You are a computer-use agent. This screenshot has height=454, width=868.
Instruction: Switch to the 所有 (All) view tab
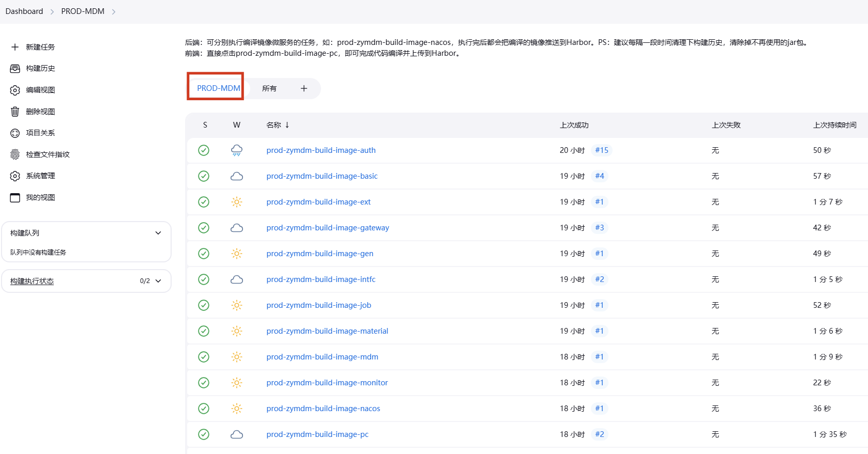(x=269, y=88)
